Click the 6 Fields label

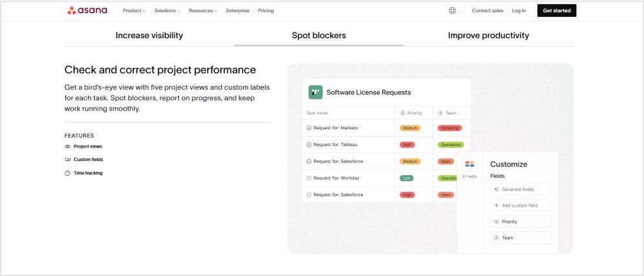469,176
